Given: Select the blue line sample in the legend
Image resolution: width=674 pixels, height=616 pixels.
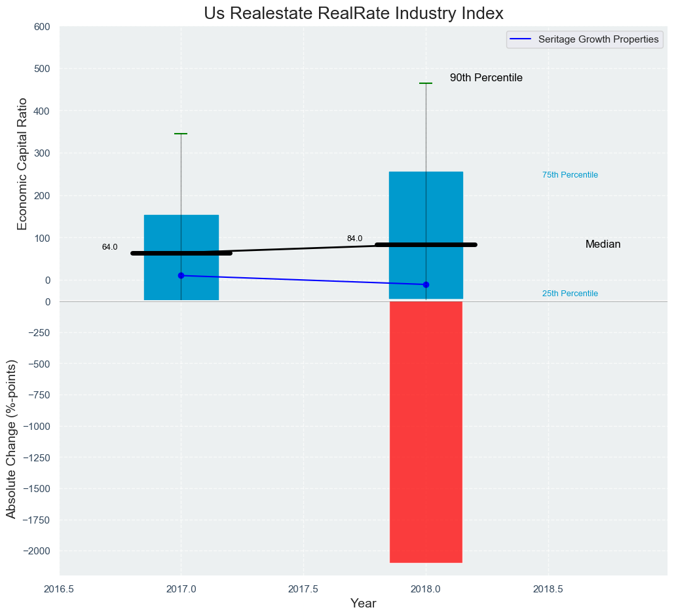Looking at the screenshot, I should [x=521, y=39].
